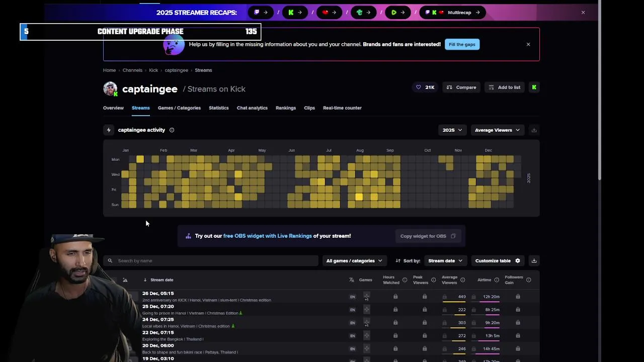Click download icon next to Customize table
This screenshot has height=362, width=644.
coord(534,261)
